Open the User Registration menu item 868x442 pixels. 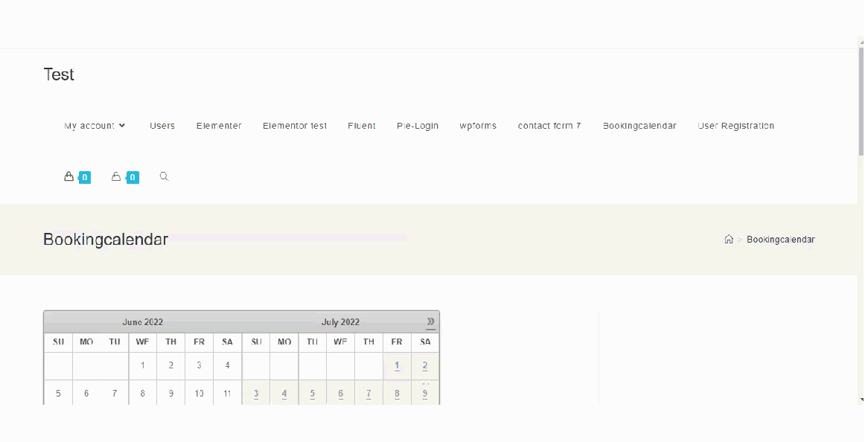(735, 126)
